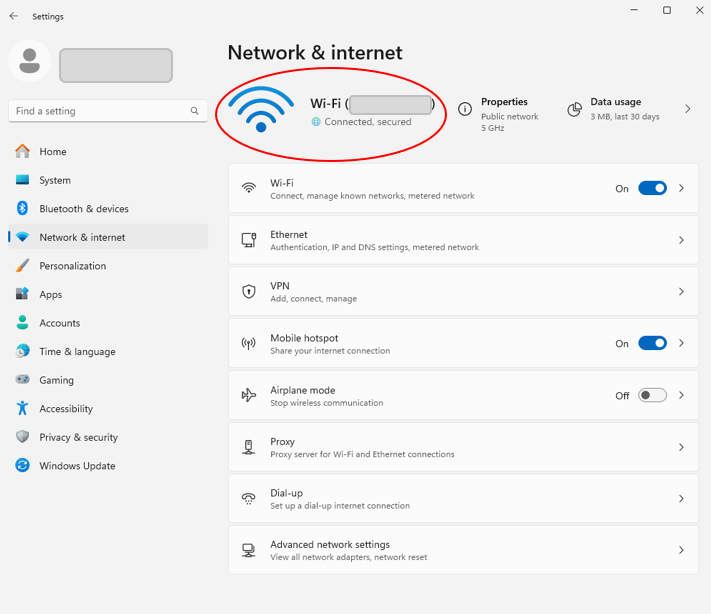Expand Advanced network settings chevron
The image size is (711, 614).
681,550
